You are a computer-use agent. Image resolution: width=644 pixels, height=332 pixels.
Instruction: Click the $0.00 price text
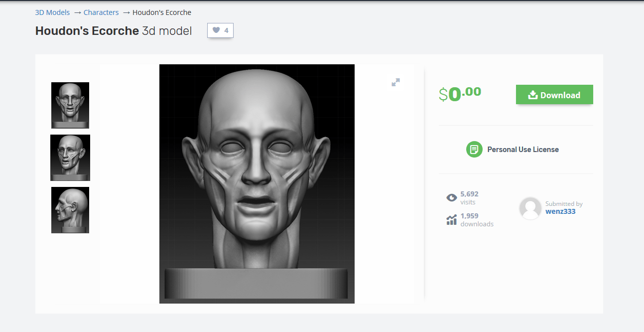click(460, 94)
